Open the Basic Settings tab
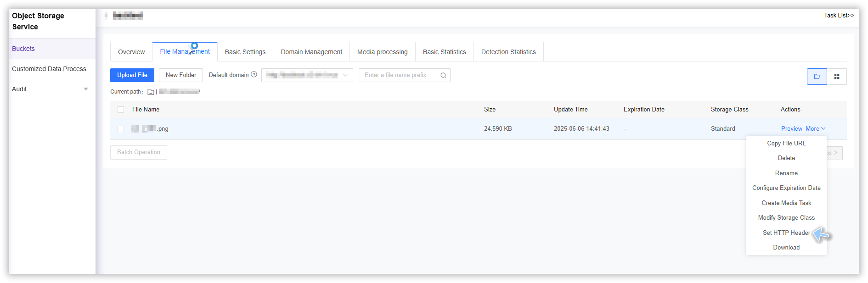 (245, 52)
